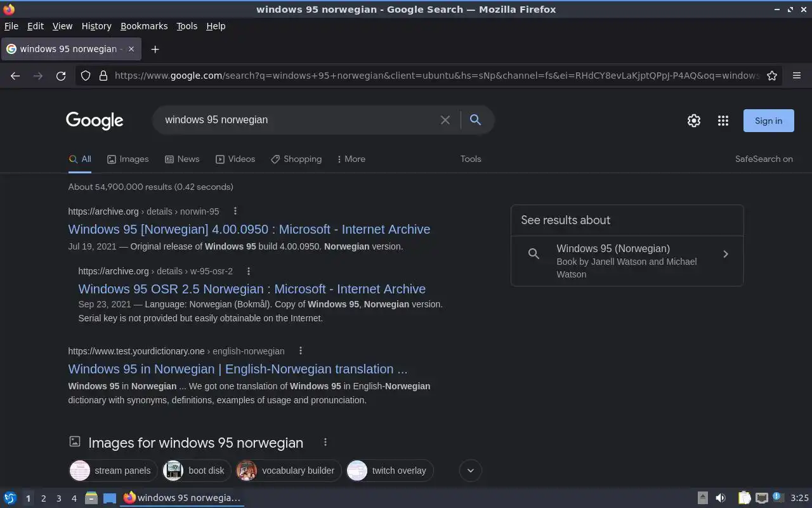Bookmark this page with the star

click(772, 76)
